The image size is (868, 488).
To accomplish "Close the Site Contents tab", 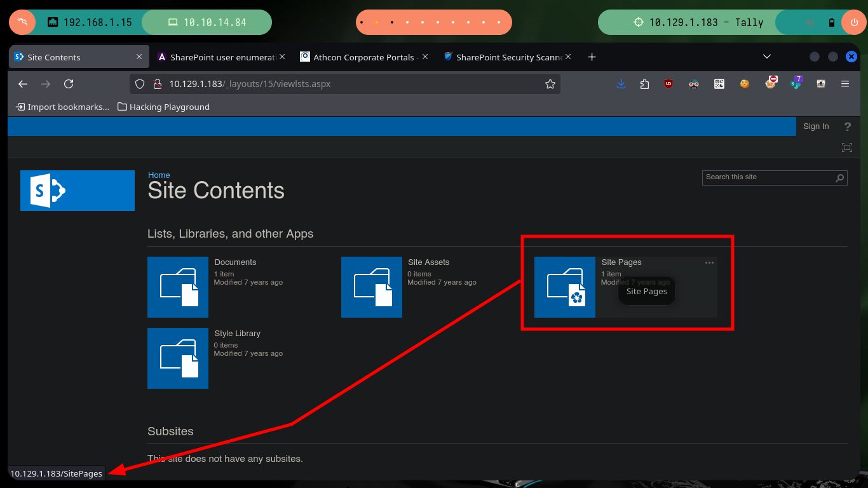I will 139,57.
